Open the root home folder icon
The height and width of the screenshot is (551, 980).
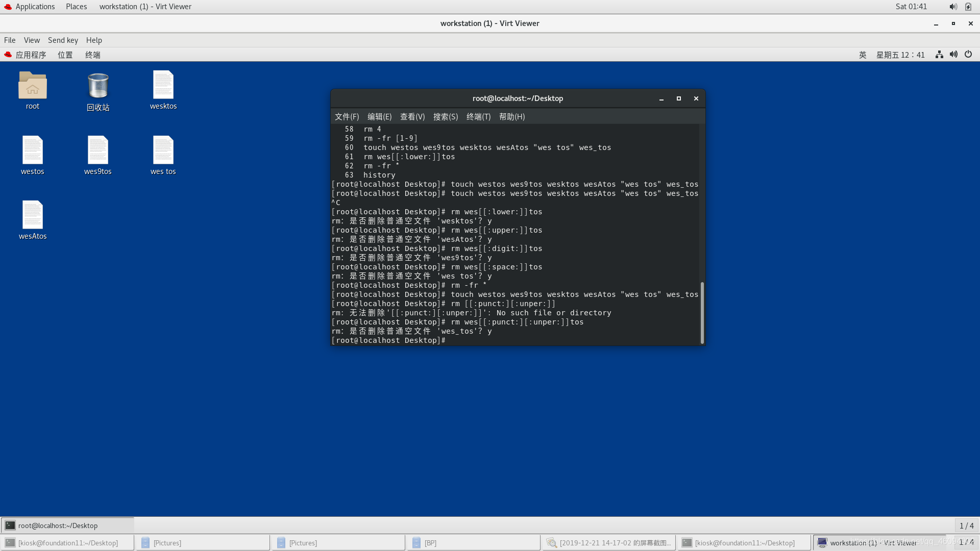(32, 86)
